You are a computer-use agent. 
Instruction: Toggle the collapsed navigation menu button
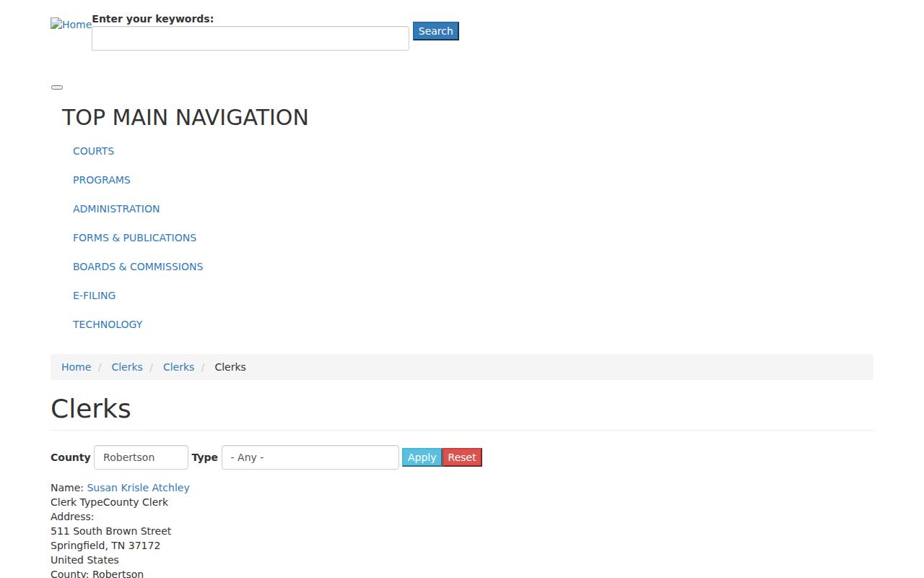pos(57,87)
